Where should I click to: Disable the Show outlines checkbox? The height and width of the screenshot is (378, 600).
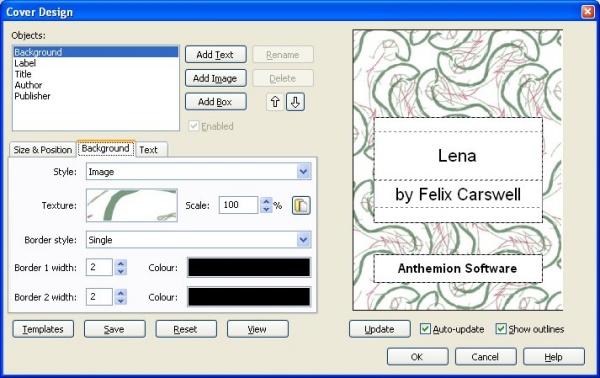(501, 329)
